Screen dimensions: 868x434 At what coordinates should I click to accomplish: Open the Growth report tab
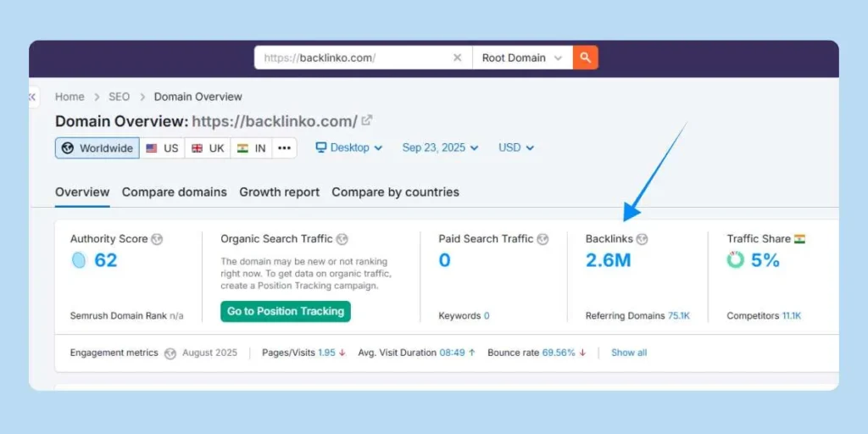[x=279, y=192]
